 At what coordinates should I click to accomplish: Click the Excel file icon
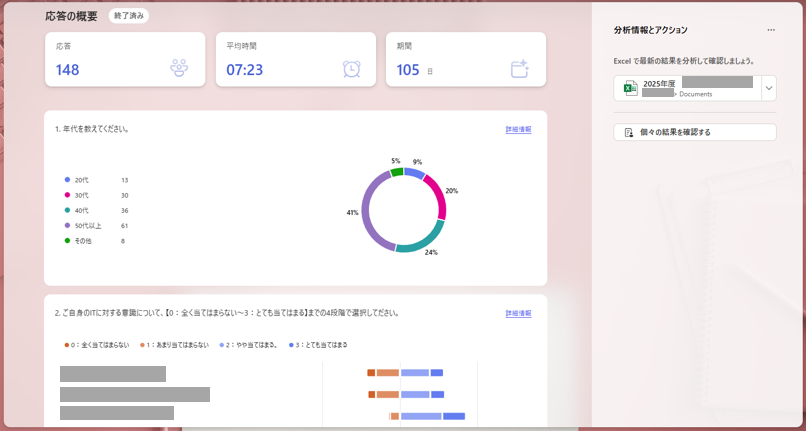[x=630, y=88]
